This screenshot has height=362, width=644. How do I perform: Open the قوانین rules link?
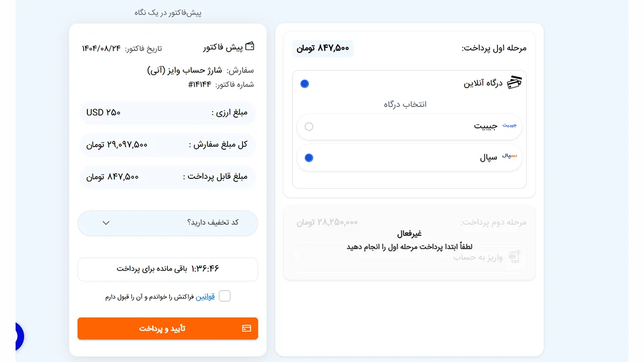coord(206,295)
